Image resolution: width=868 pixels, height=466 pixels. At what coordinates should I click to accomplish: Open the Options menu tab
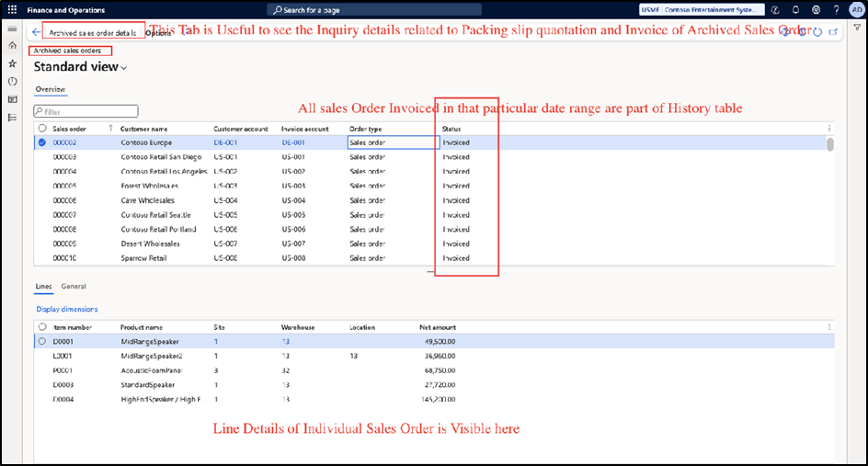[159, 32]
